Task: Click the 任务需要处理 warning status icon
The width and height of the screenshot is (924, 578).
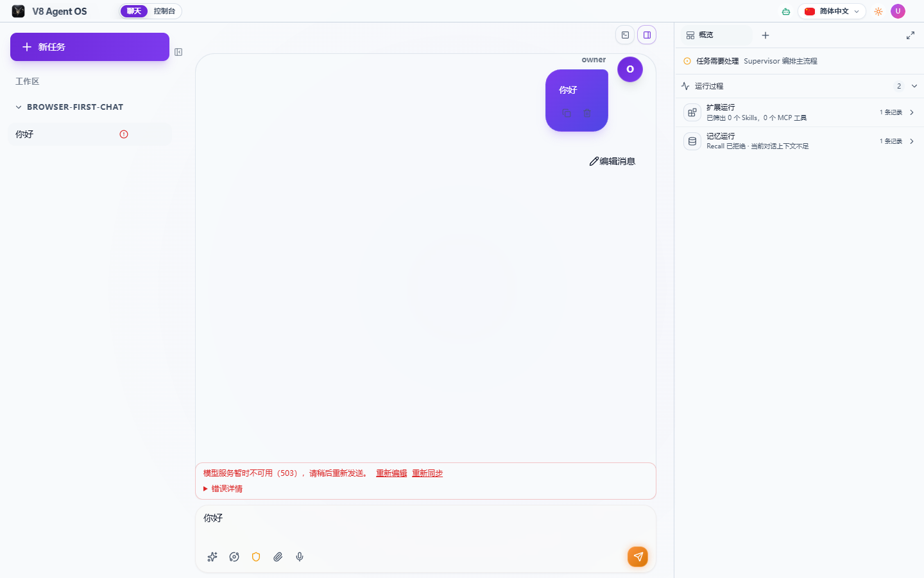Action: click(687, 61)
